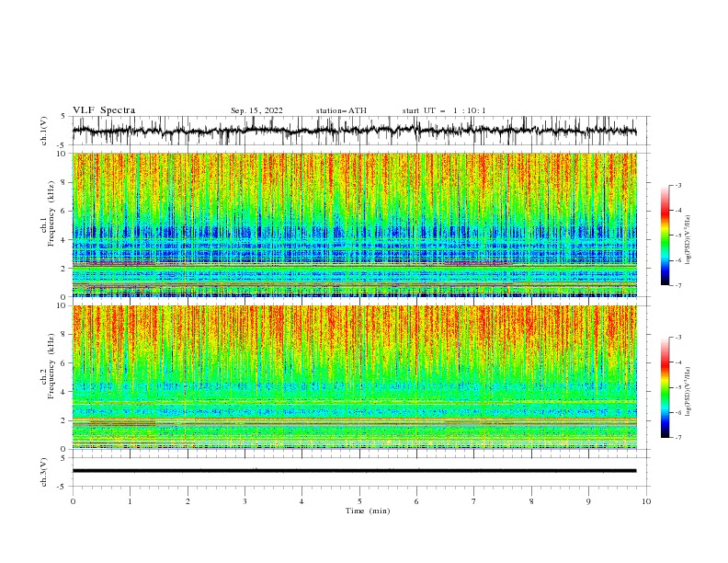Click the ch.3 flat voltage trace
The height and width of the screenshot is (563, 728).
[354, 471]
